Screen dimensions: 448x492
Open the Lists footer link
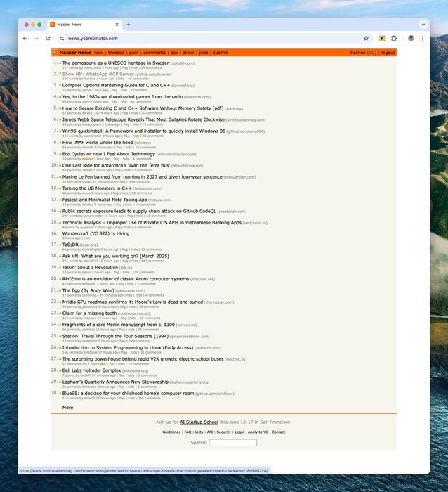[x=199, y=432]
